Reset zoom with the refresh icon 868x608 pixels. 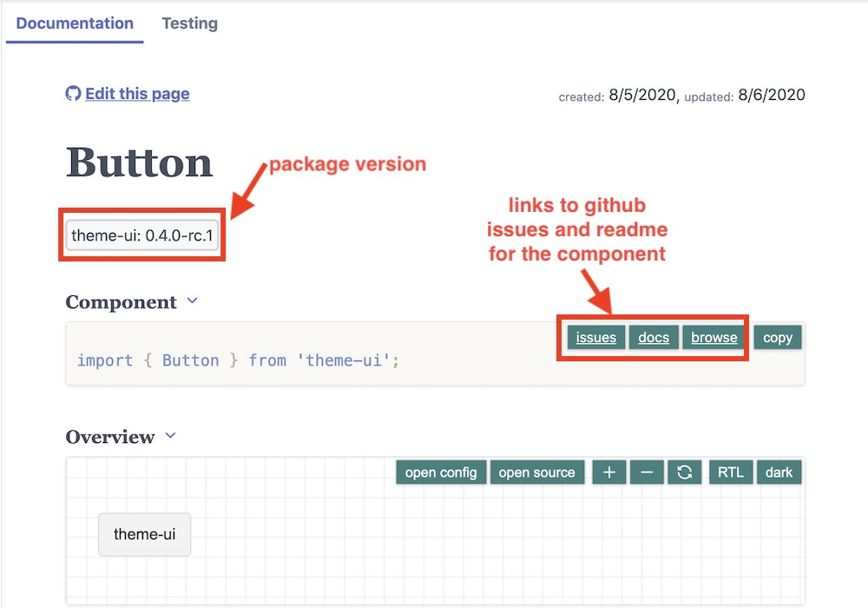click(x=685, y=473)
